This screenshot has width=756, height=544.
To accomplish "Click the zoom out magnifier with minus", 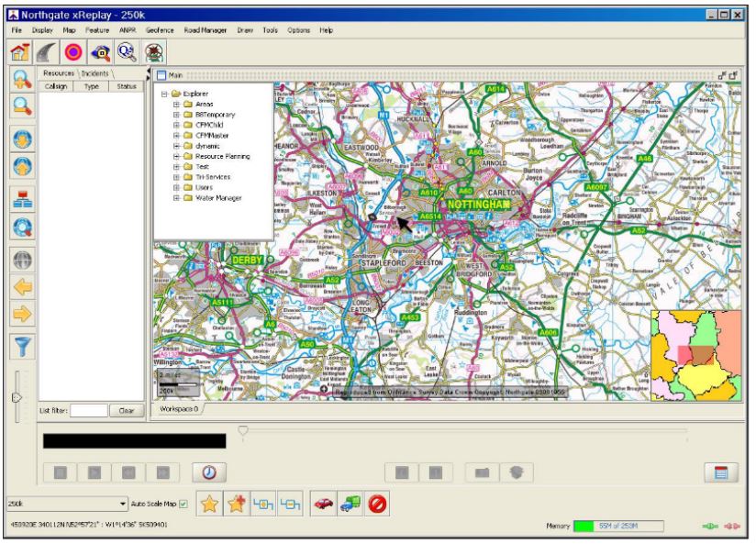I will (22, 105).
